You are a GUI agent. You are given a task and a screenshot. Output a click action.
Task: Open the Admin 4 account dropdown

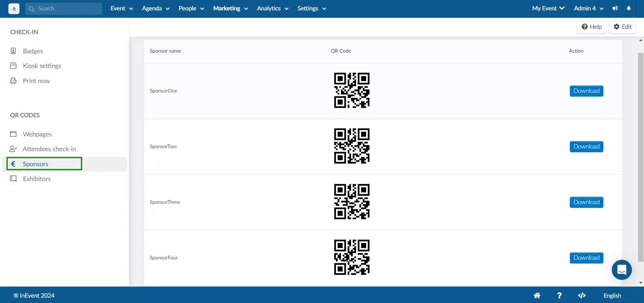click(x=589, y=9)
